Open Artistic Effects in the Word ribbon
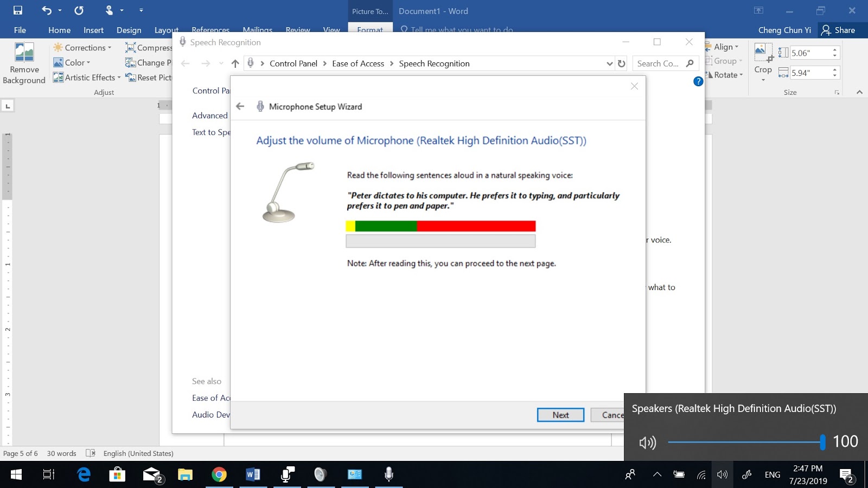Screen dimensions: 868x488 click(87, 78)
